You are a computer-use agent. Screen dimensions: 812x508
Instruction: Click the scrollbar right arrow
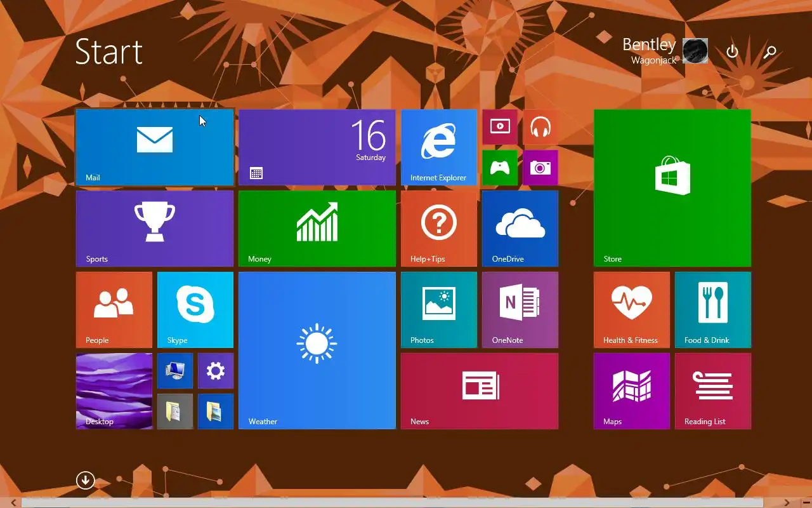[787, 502]
